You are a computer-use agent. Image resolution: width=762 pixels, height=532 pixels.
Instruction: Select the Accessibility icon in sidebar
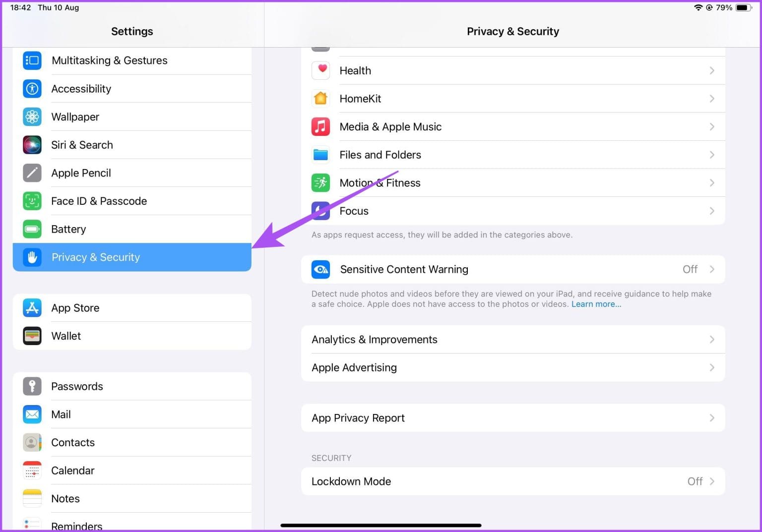pos(32,89)
